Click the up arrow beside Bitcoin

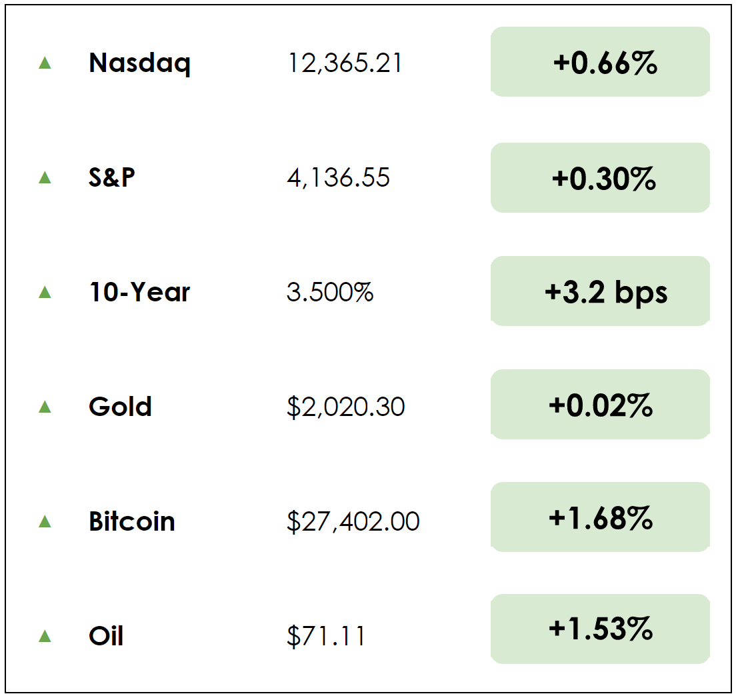pos(45,521)
